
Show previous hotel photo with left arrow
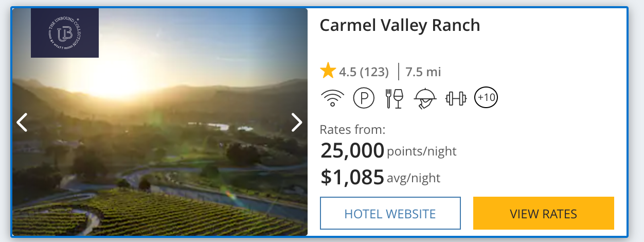(x=22, y=123)
